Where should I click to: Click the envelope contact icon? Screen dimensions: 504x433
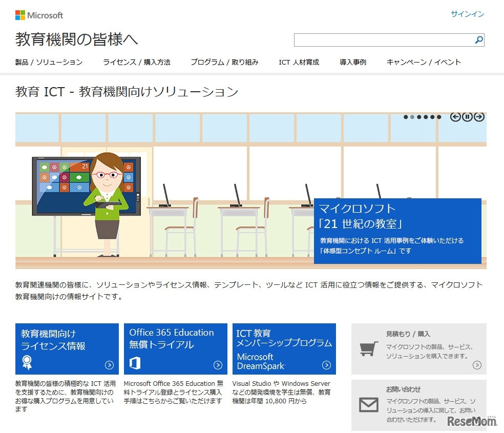pos(368,405)
